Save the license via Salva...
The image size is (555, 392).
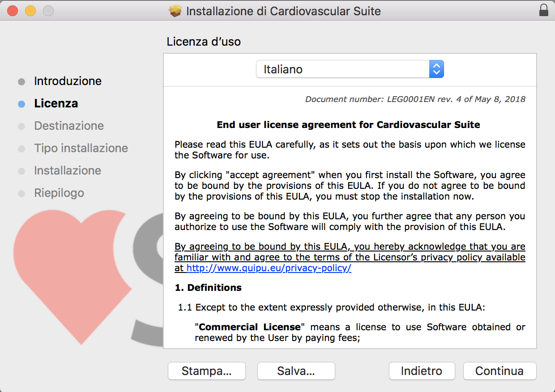(296, 371)
